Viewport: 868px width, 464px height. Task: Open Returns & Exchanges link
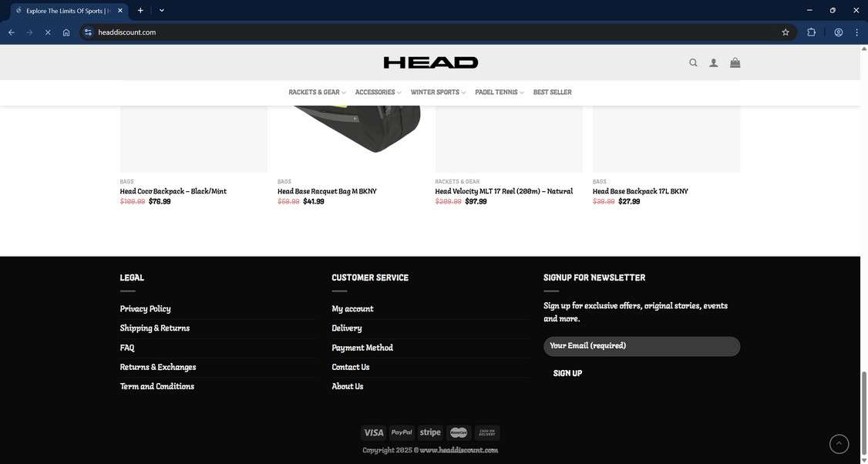158,367
